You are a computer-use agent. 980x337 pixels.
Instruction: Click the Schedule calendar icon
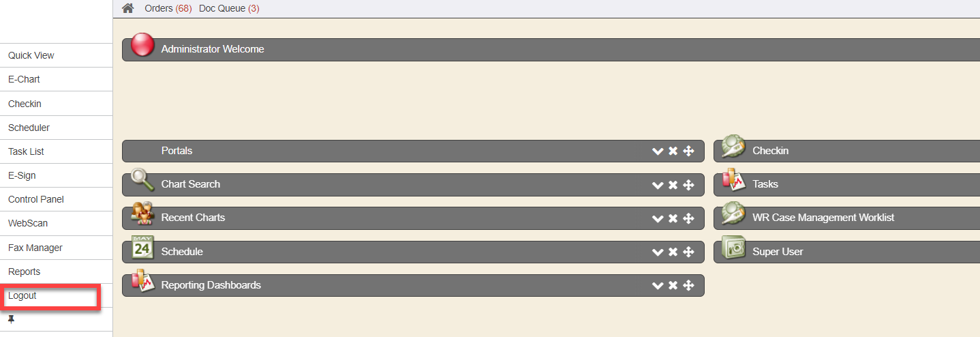coord(142,248)
